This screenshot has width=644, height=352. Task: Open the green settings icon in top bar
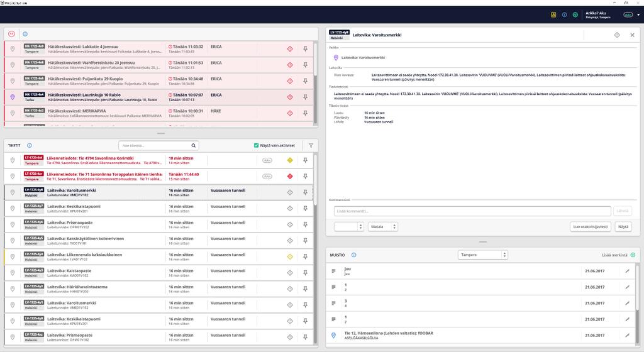point(575,14)
